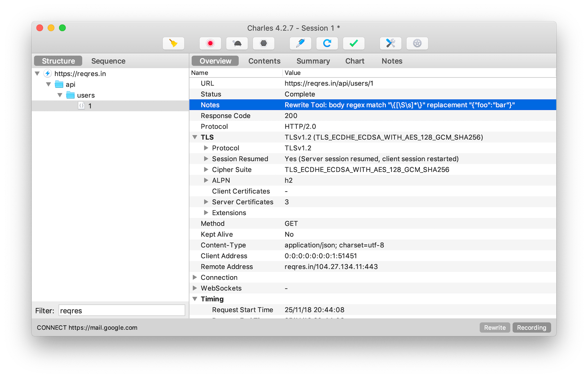Click the Name column header

pos(236,73)
